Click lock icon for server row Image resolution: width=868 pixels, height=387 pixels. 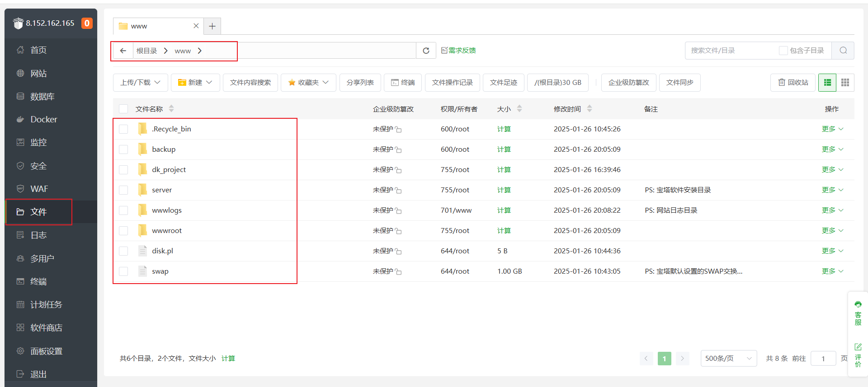tap(398, 191)
